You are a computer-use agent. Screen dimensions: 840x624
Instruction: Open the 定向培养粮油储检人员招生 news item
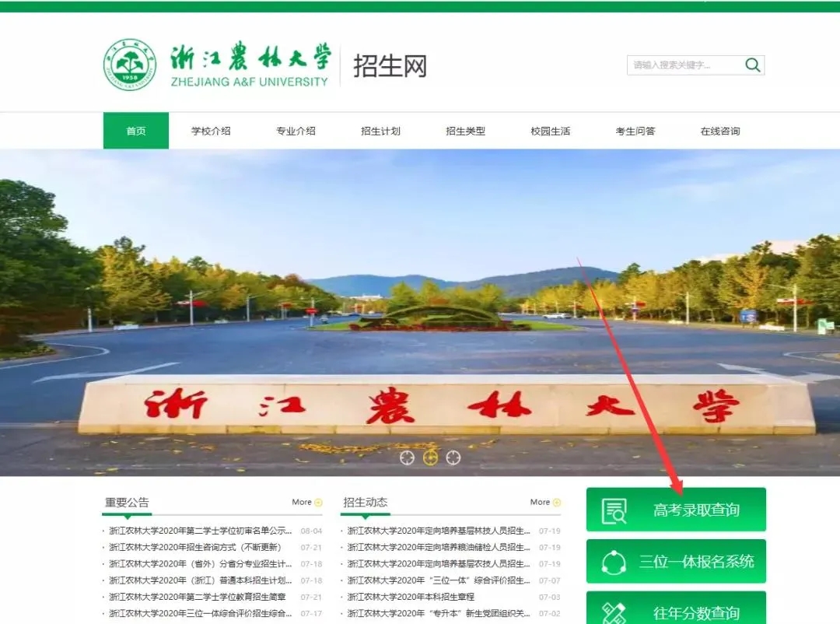439,547
